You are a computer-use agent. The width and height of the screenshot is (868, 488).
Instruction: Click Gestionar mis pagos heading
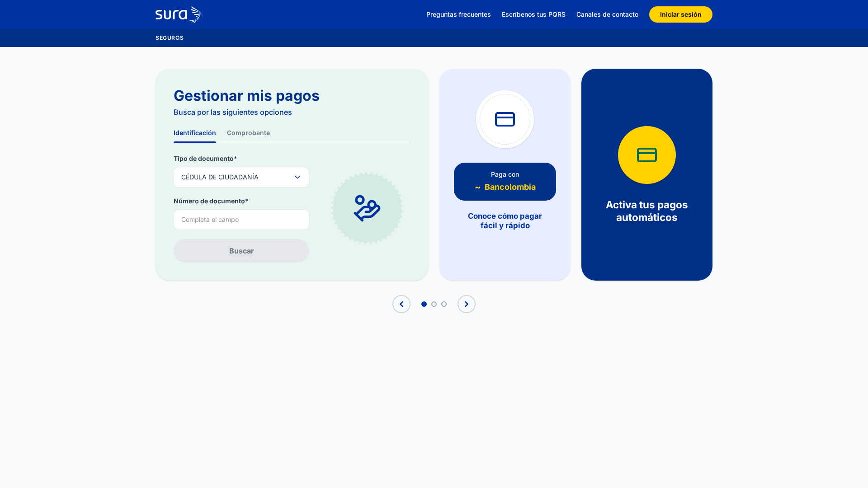[246, 96]
